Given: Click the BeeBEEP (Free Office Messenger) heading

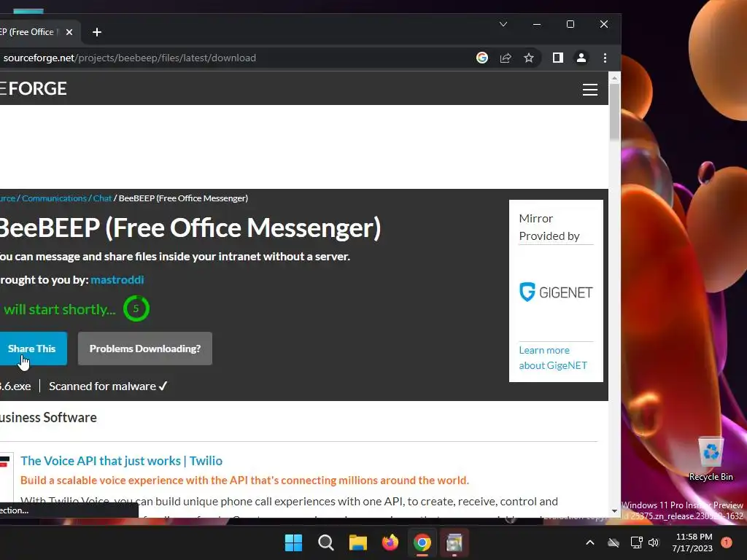Looking at the screenshot, I should 190,228.
